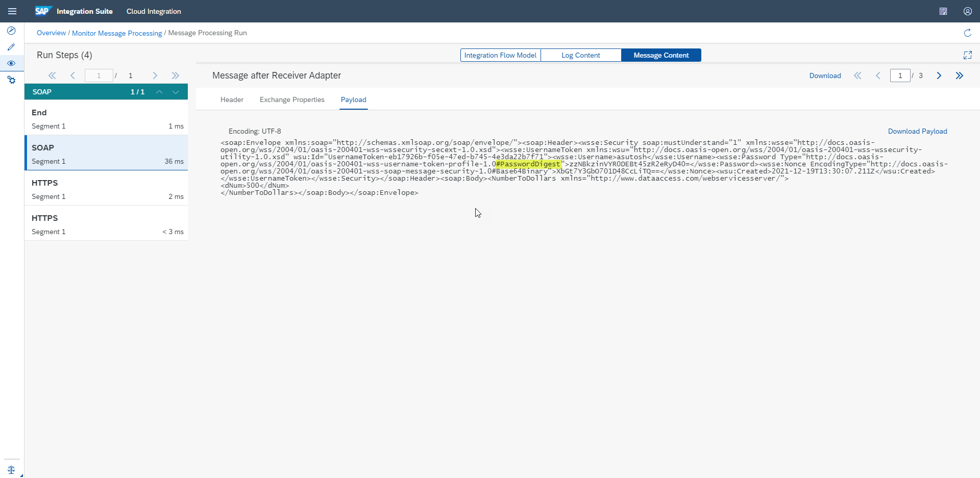The width and height of the screenshot is (980, 478).
Task: Go to next message content page
Action: tap(939, 76)
